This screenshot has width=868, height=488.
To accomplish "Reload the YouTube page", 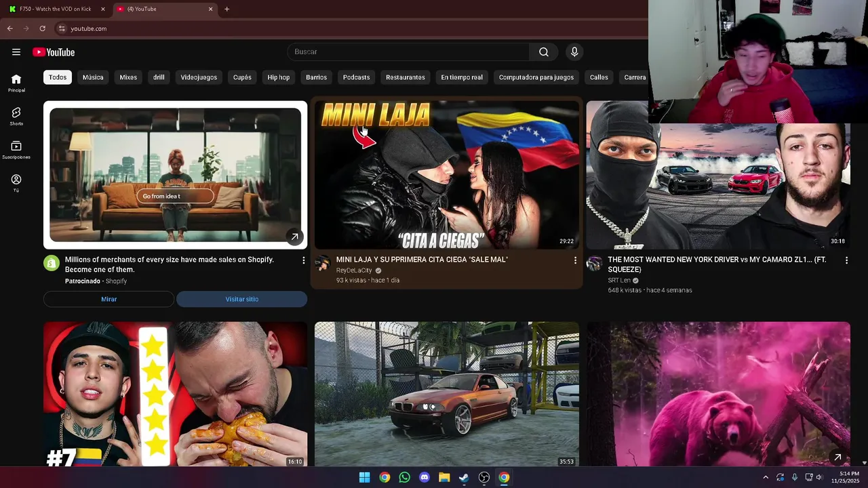I will pos(42,28).
